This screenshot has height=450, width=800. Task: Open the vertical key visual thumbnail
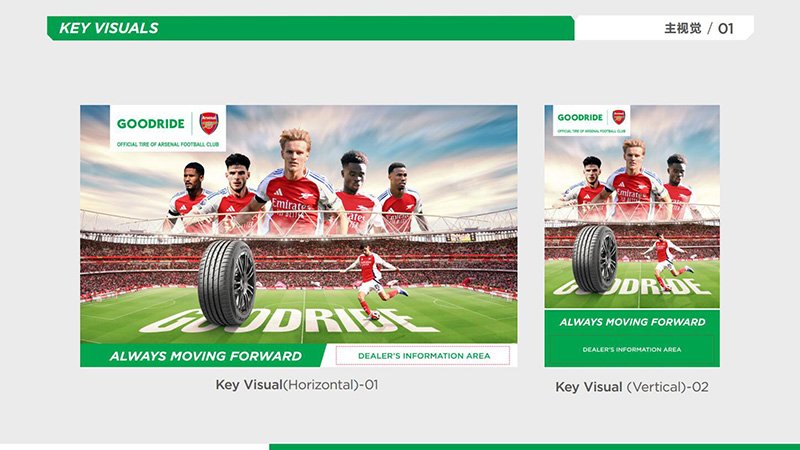(632, 236)
